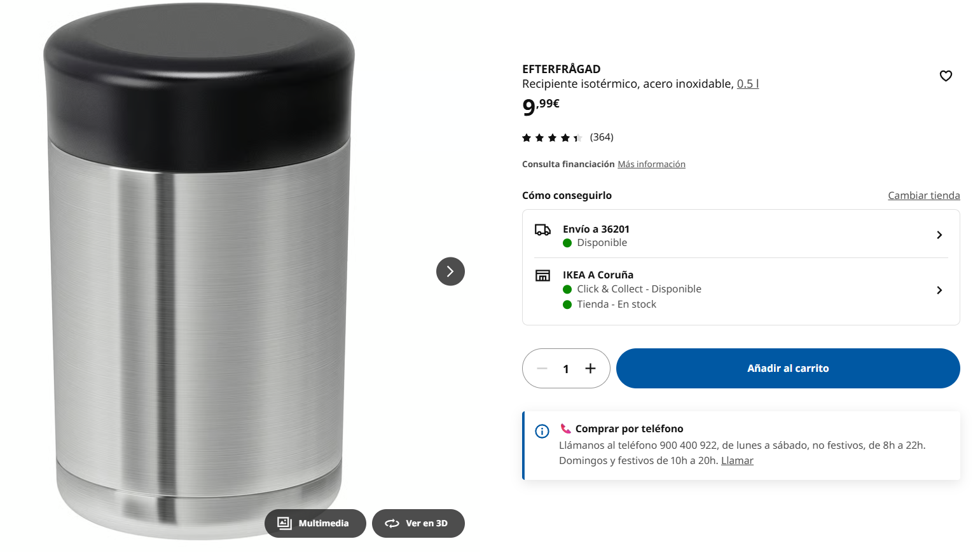Open Ver en 3D viewer
The image size is (980, 560).
pos(418,523)
